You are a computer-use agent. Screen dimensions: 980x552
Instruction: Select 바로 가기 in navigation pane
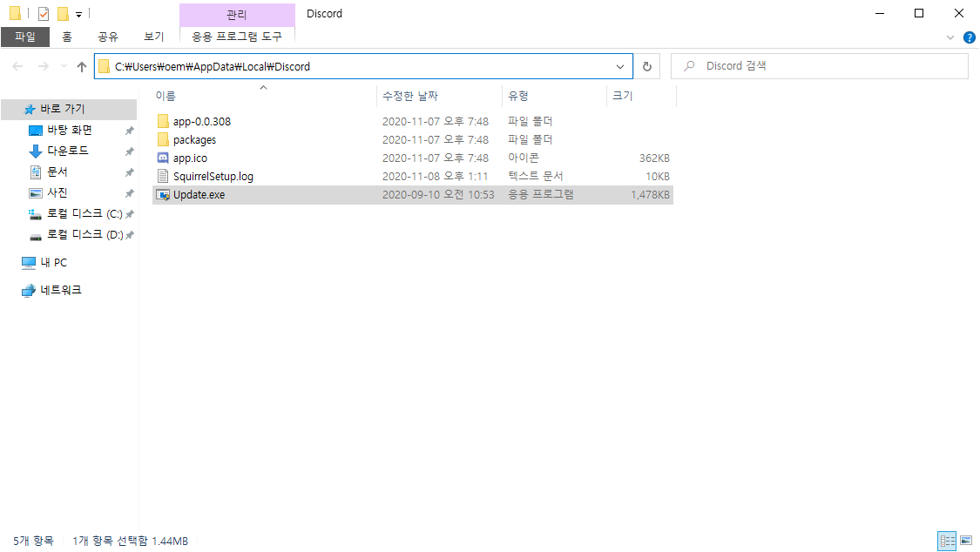[x=69, y=109]
